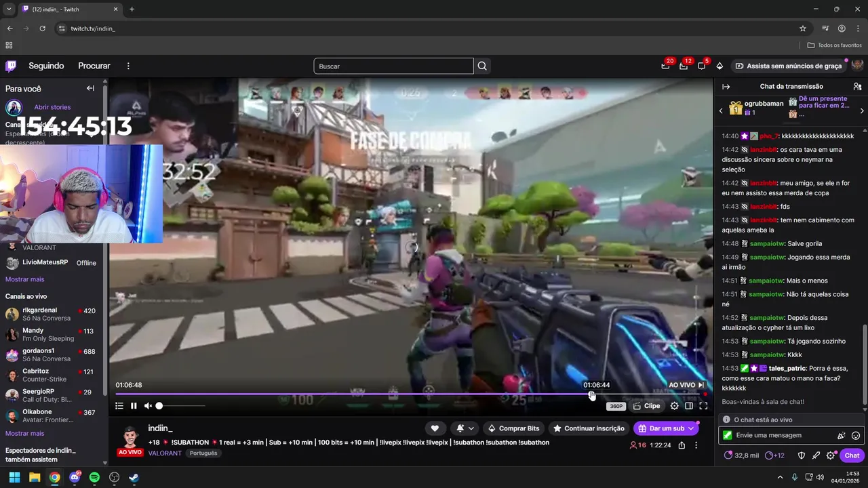Open the chat community users list
This screenshot has height=488, width=868.
point(857,87)
